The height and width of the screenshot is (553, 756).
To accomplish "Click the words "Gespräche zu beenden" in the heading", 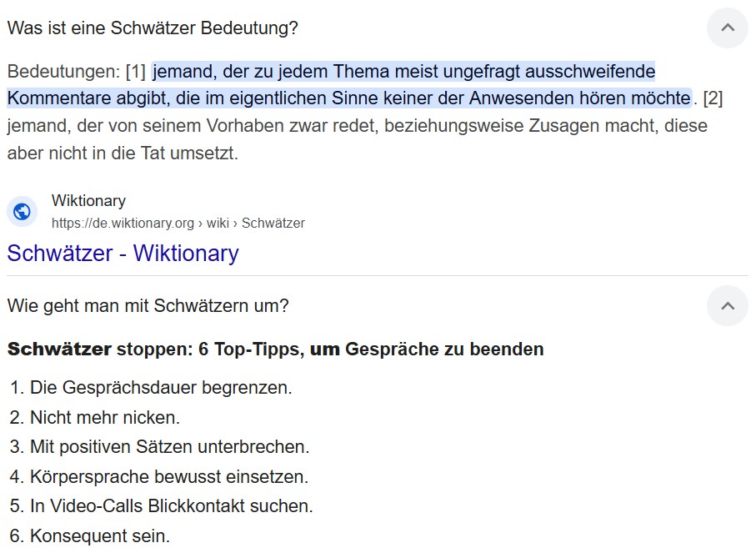I will click(444, 349).
